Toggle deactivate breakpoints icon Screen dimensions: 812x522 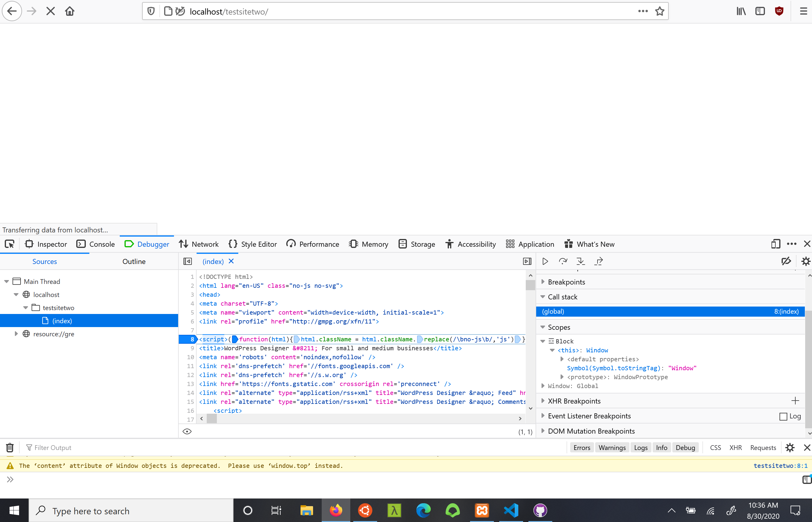(786, 261)
